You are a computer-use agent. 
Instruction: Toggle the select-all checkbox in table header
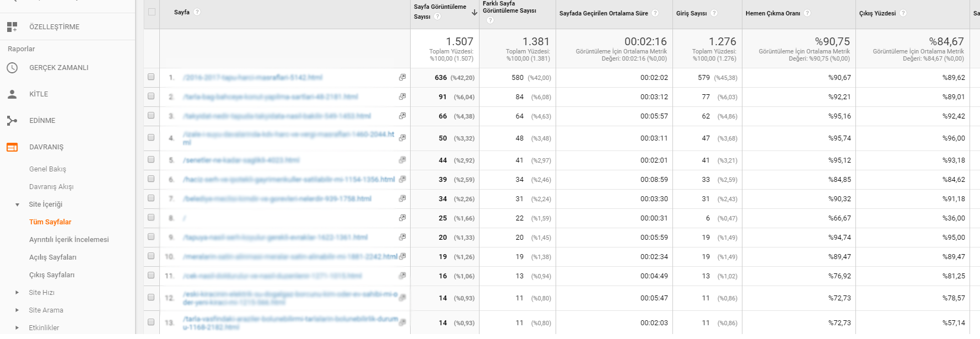coord(152,12)
